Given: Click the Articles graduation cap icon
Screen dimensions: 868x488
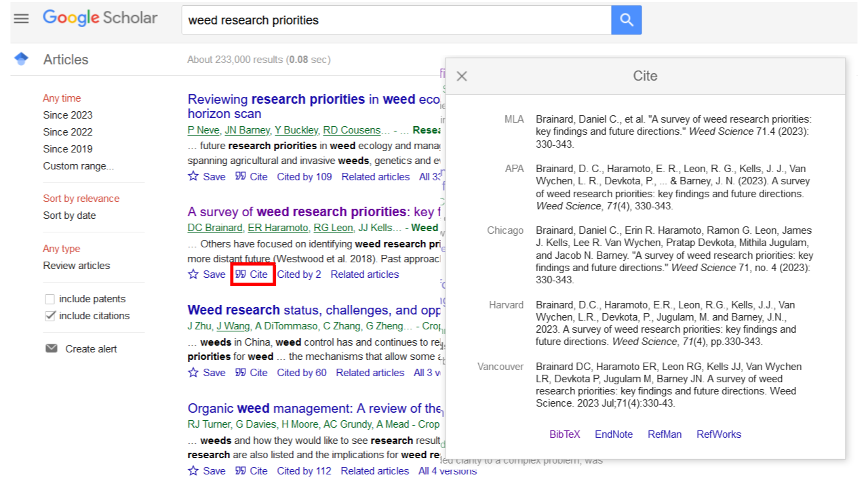Looking at the screenshot, I should (21, 59).
